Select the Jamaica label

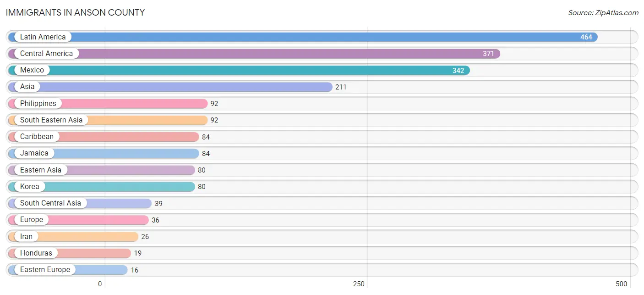coord(34,153)
